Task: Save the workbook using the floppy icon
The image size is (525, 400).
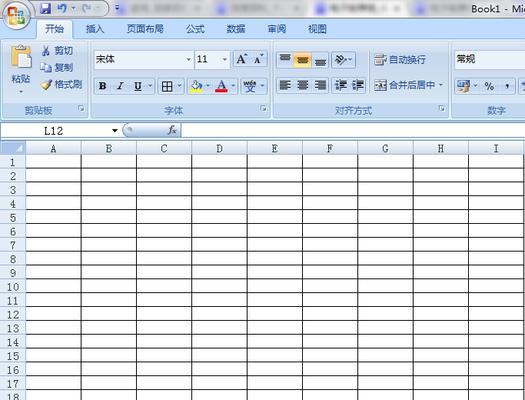Action: coord(46,8)
